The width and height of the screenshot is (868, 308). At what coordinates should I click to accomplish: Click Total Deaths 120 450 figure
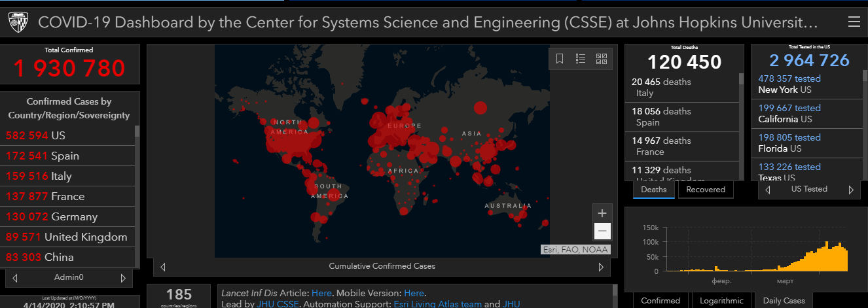(x=685, y=62)
